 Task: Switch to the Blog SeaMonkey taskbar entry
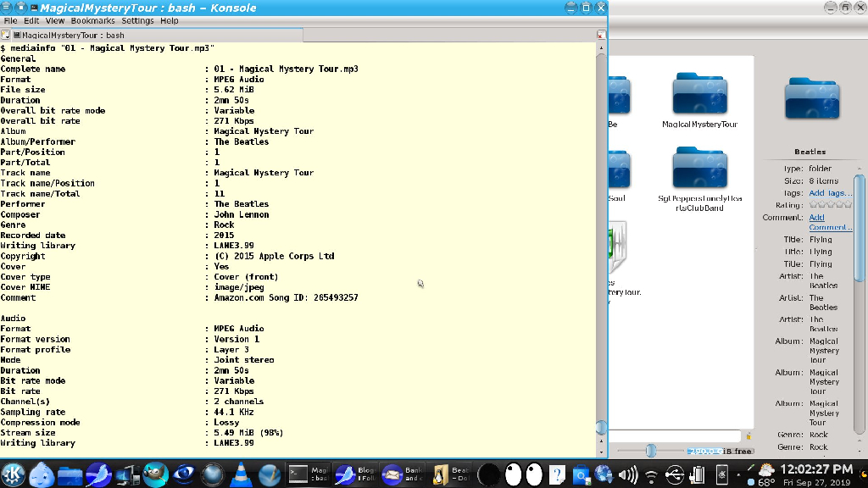point(355,474)
